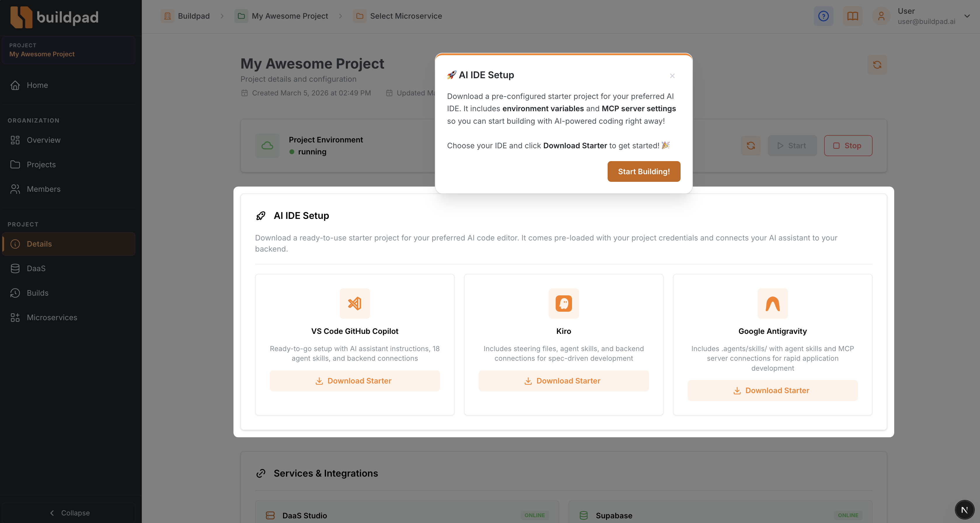
Task: Stop the project environment
Action: pyautogui.click(x=848, y=146)
